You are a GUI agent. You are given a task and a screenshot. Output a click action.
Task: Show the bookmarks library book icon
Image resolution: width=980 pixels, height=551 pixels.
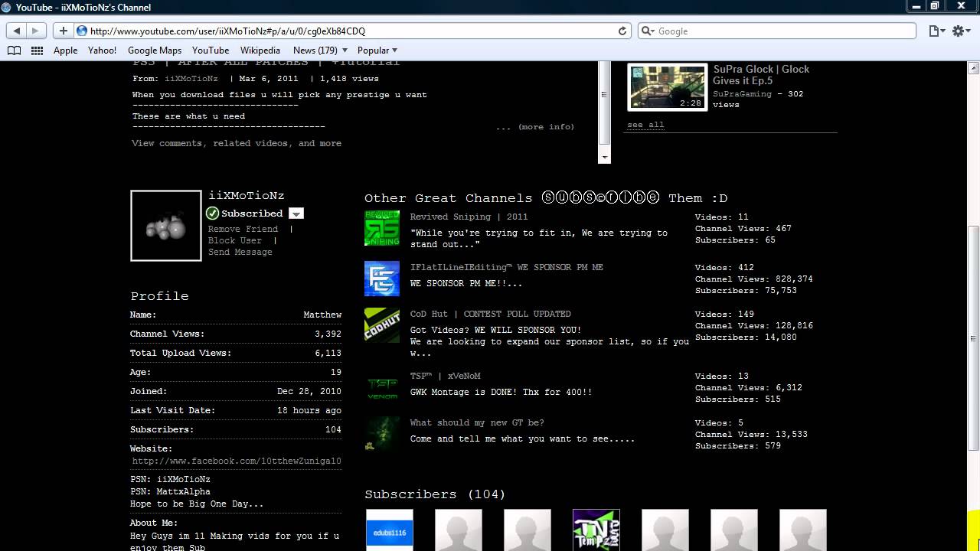pos(14,51)
